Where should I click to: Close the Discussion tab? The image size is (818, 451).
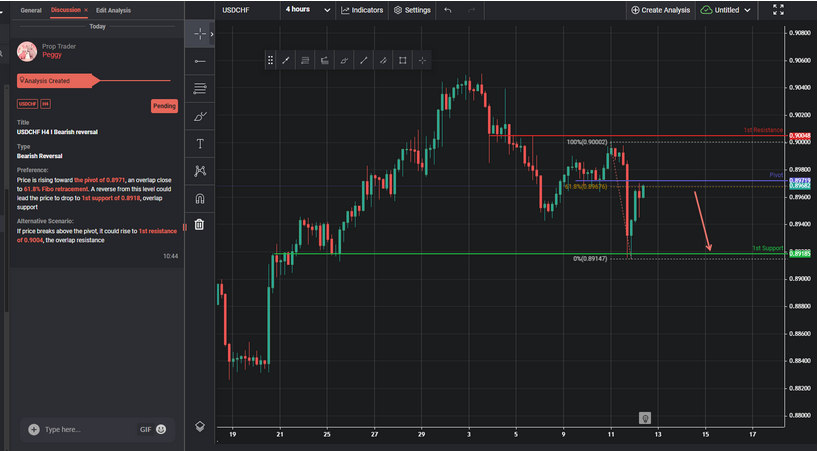coord(86,10)
